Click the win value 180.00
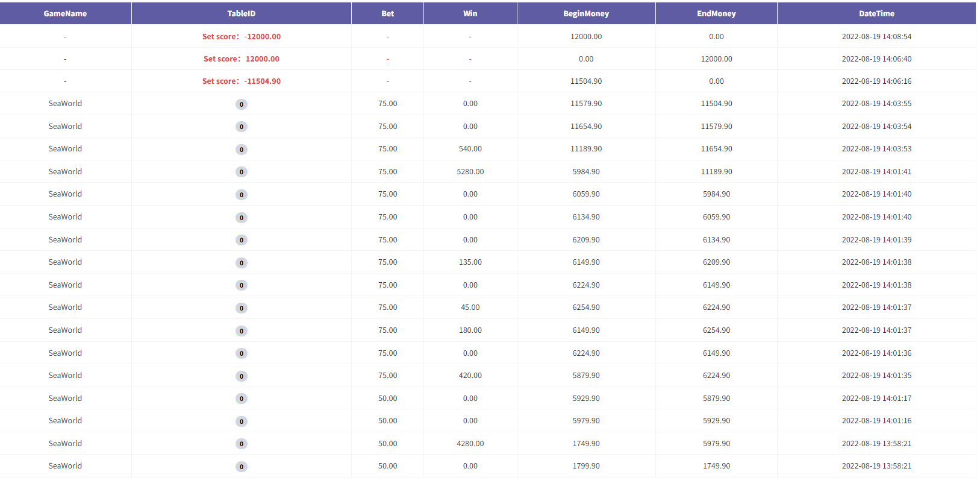Screen dimensions: 980x492 click(470, 330)
